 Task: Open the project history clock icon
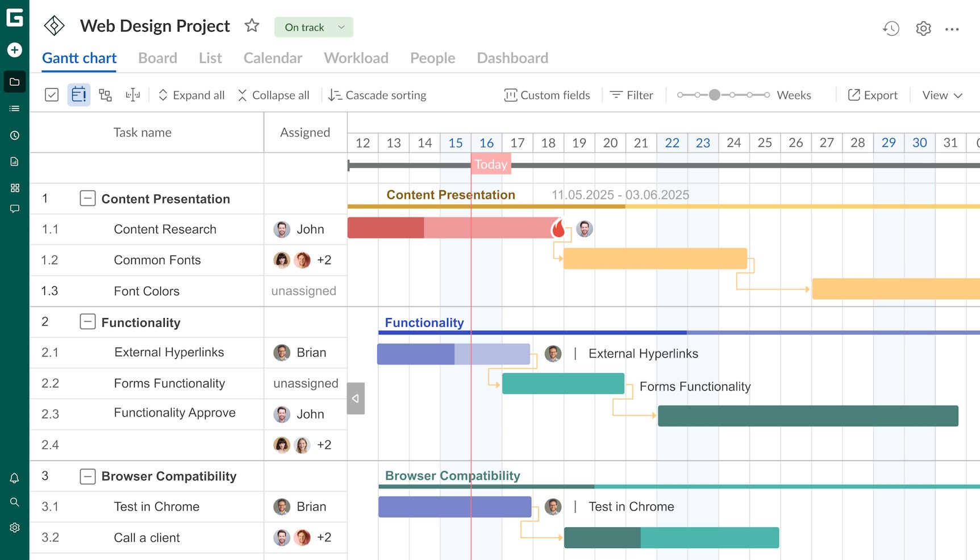(x=891, y=28)
